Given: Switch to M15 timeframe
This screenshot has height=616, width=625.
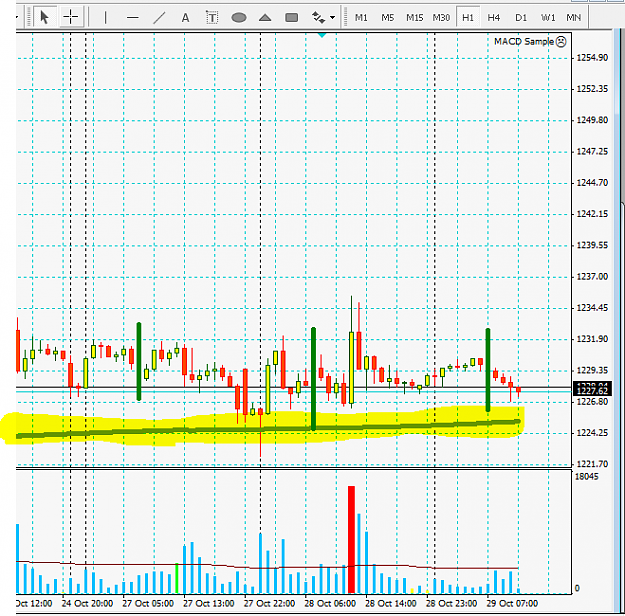Looking at the screenshot, I should 415,18.
